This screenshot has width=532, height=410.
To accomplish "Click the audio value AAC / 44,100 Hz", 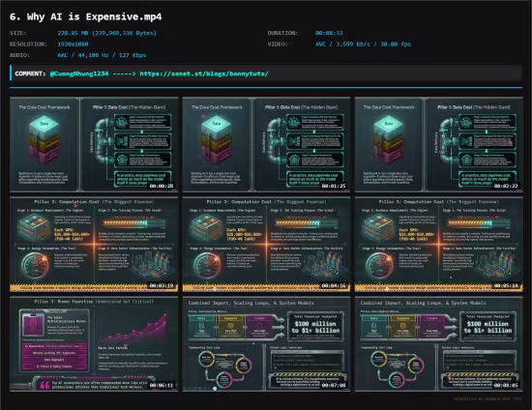I will coord(102,55).
